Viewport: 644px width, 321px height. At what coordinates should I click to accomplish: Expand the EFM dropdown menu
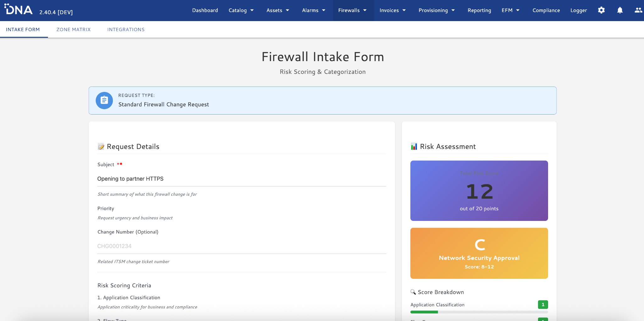[x=510, y=10]
